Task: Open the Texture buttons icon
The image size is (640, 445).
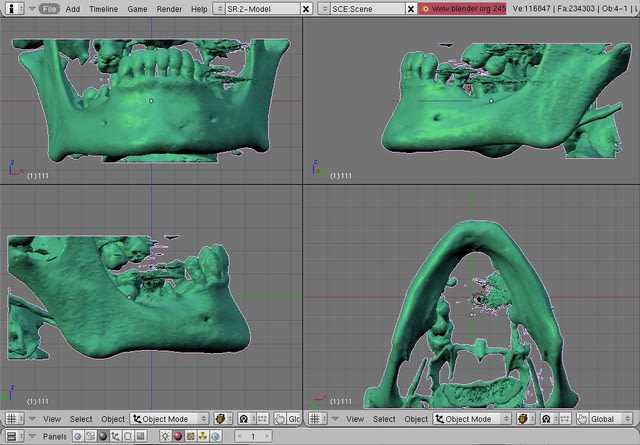Action: point(191,436)
